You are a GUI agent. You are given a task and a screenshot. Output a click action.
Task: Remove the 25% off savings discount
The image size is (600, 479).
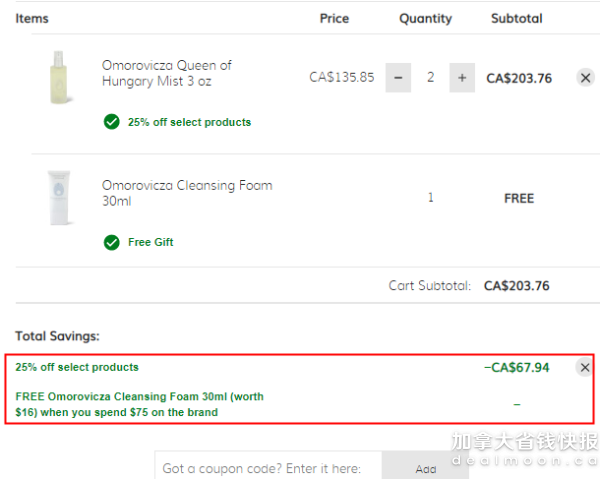584,368
